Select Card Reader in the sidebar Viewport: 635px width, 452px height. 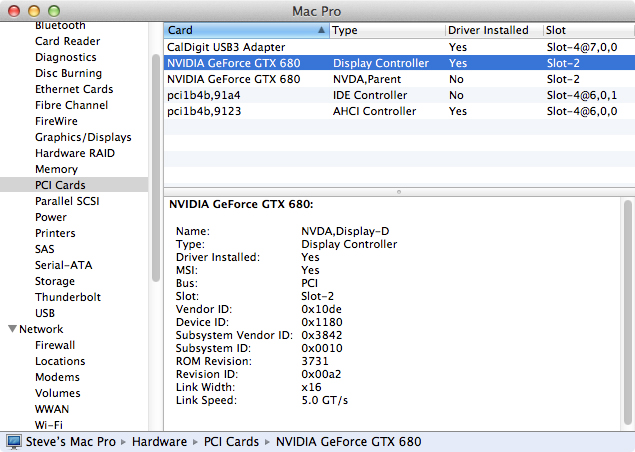coord(68,41)
